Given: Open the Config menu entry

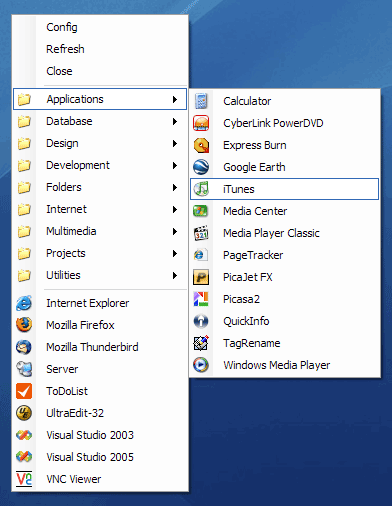Looking at the screenshot, I should coord(100,27).
